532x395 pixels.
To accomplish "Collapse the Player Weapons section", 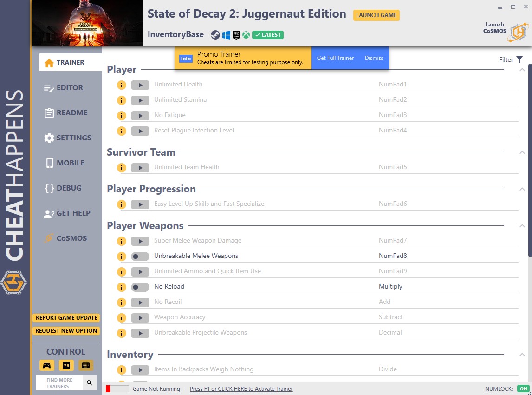I will pos(522,226).
